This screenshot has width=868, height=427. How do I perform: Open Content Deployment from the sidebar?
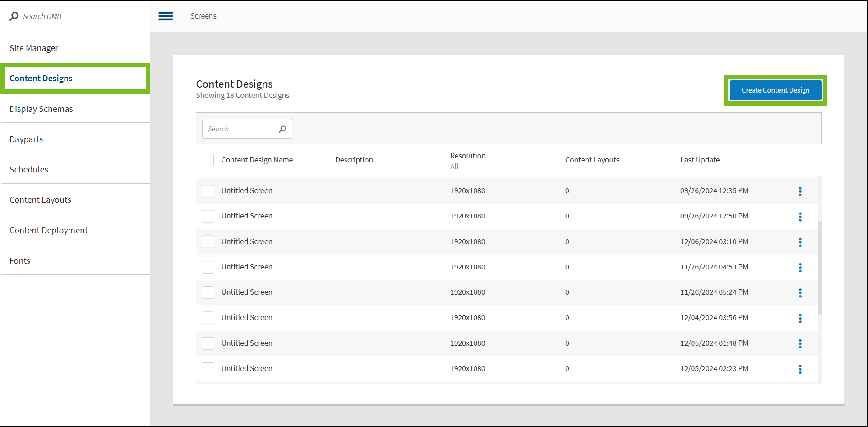pyautogui.click(x=49, y=230)
